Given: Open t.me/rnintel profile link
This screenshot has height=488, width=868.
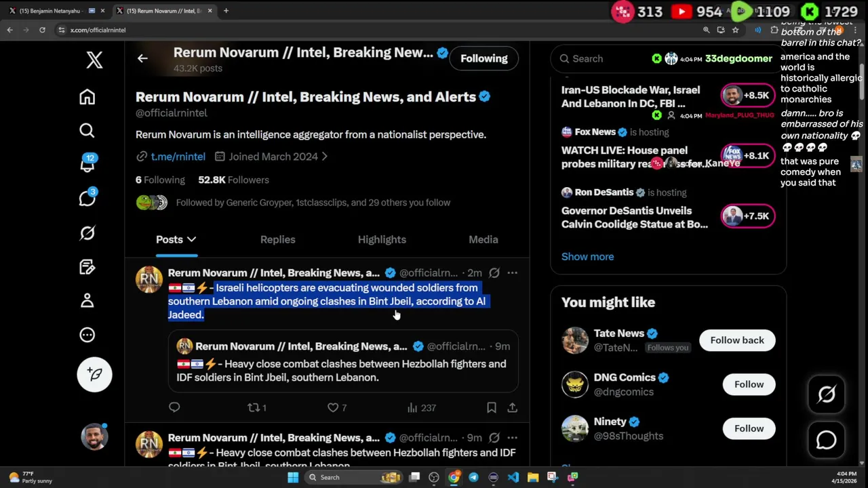Looking at the screenshot, I should pyautogui.click(x=178, y=157).
